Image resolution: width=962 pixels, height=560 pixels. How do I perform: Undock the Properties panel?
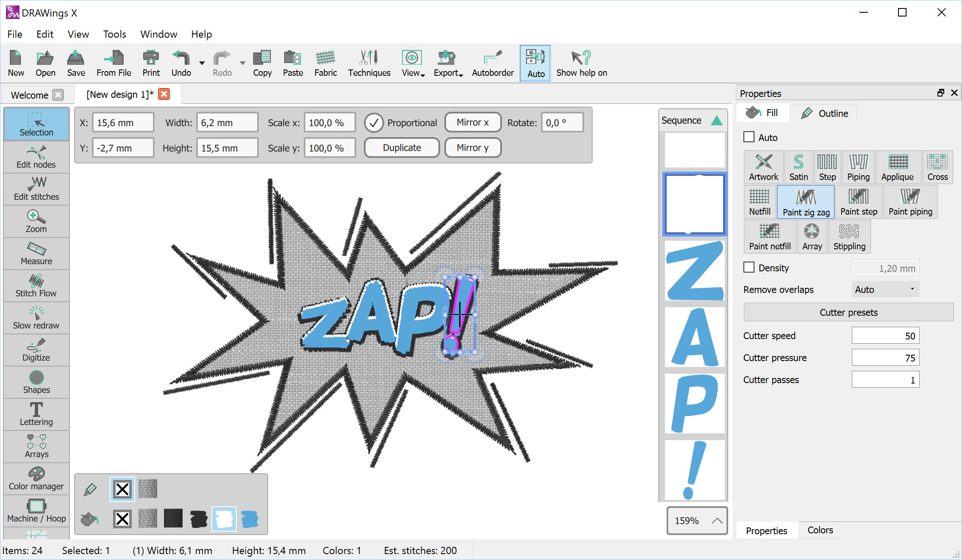pos(940,93)
